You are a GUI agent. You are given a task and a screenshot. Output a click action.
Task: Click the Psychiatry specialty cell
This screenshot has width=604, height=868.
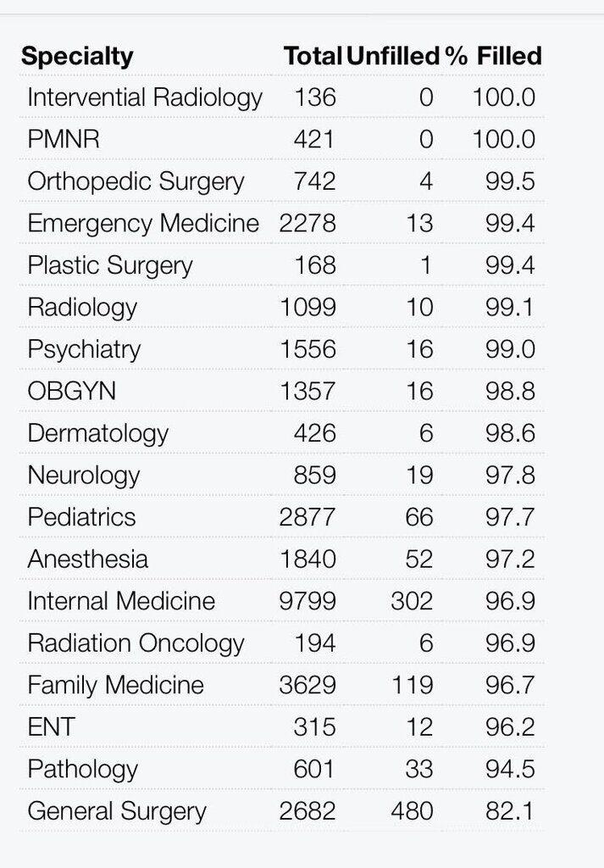[x=84, y=349]
